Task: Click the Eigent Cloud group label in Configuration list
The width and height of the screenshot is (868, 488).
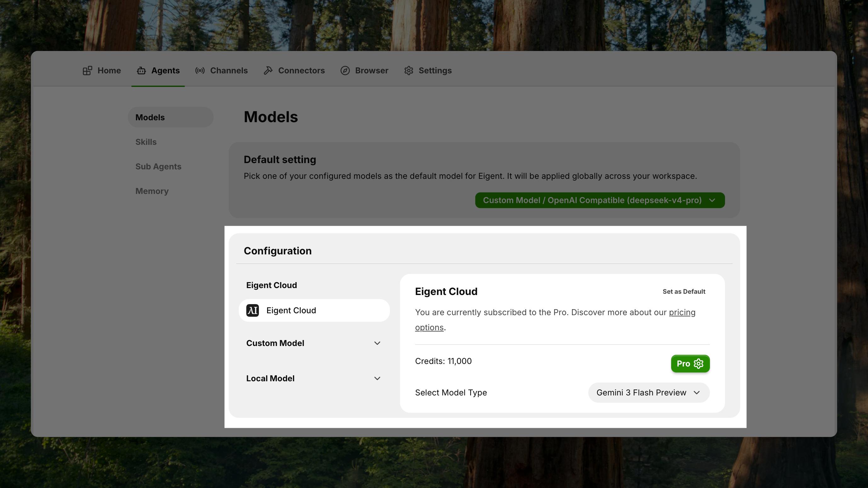Action: click(271, 285)
